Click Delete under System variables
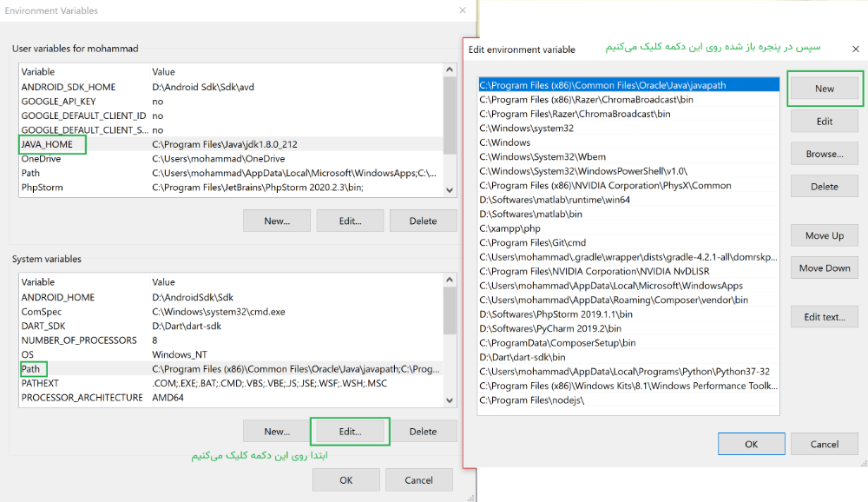The image size is (868, 502). (x=423, y=431)
